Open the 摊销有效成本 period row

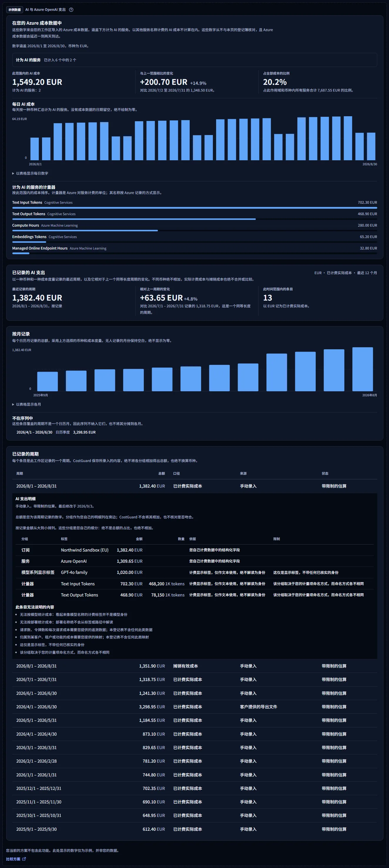pos(195,666)
